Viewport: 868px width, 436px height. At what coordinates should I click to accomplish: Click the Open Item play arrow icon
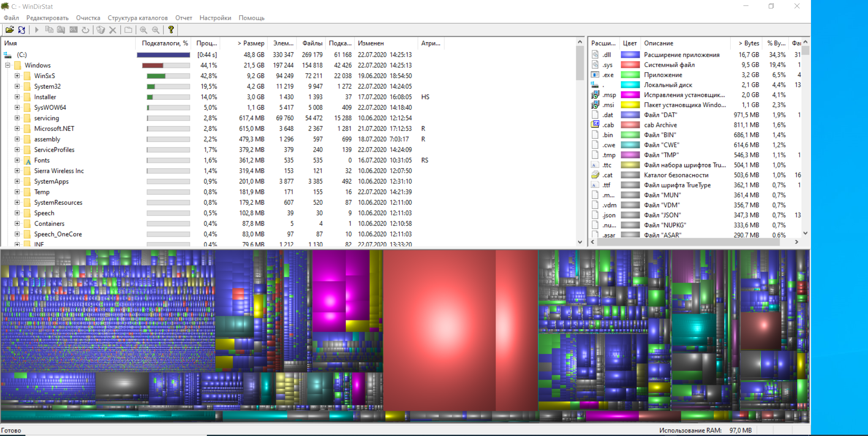37,30
